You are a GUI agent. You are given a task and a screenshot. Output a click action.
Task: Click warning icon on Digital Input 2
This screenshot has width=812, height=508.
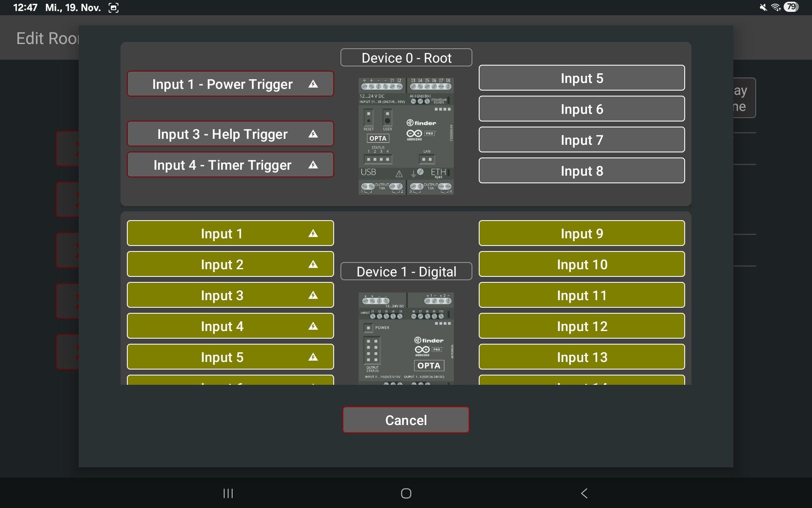coord(313,264)
